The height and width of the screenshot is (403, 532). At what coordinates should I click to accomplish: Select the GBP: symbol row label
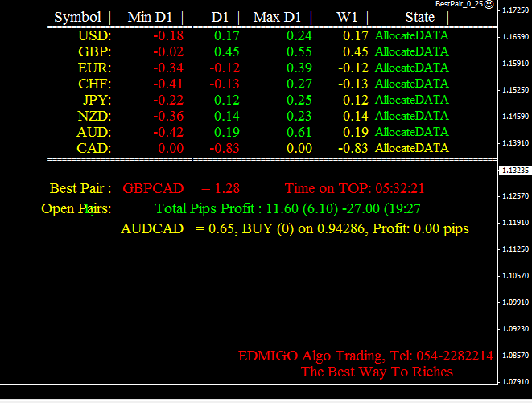coord(95,51)
